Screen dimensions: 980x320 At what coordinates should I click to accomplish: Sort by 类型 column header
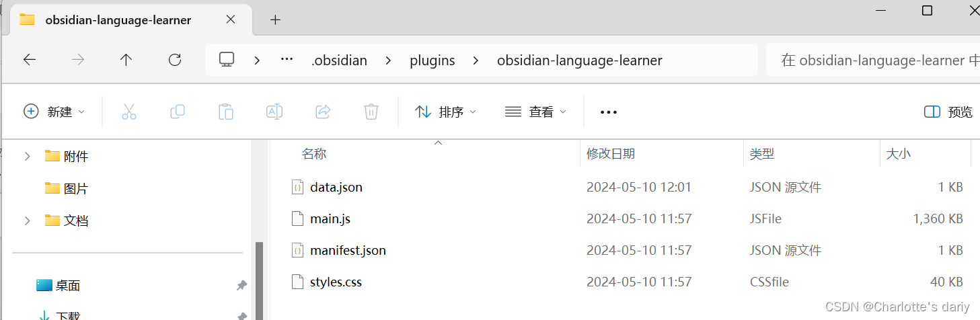click(762, 154)
